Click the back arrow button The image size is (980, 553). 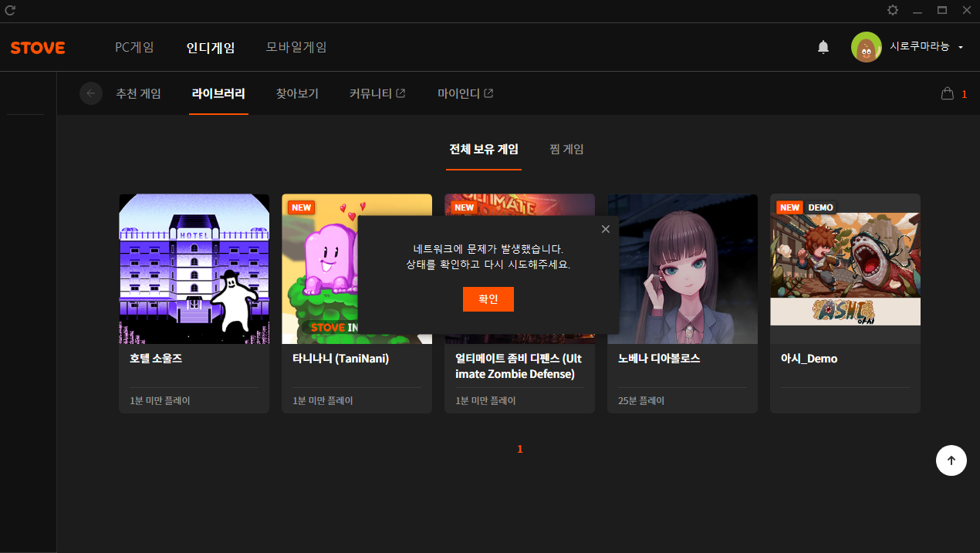[91, 93]
